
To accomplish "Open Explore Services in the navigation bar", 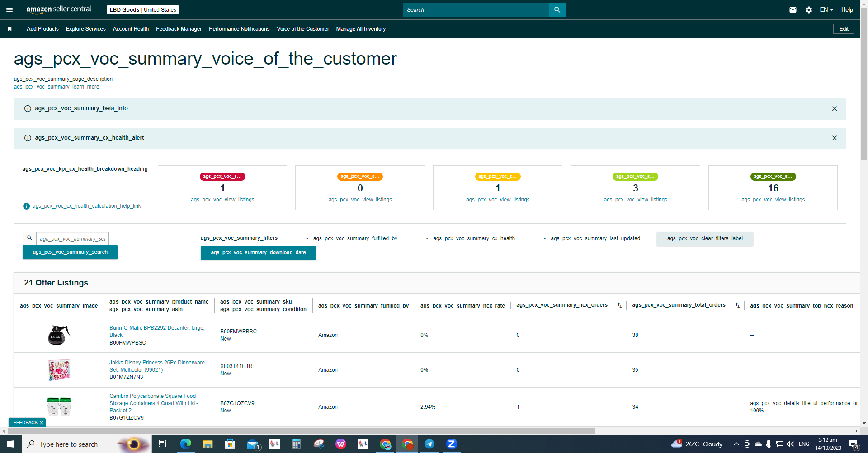I will coord(85,29).
